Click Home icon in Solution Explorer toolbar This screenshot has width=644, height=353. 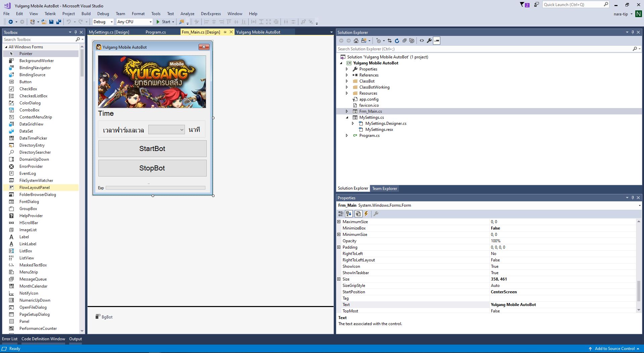[356, 41]
